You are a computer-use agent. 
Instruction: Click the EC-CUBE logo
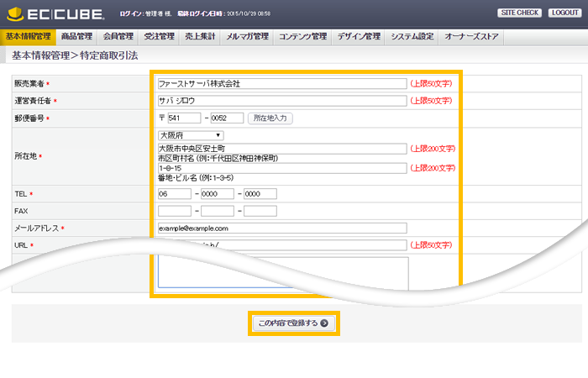click(55, 14)
